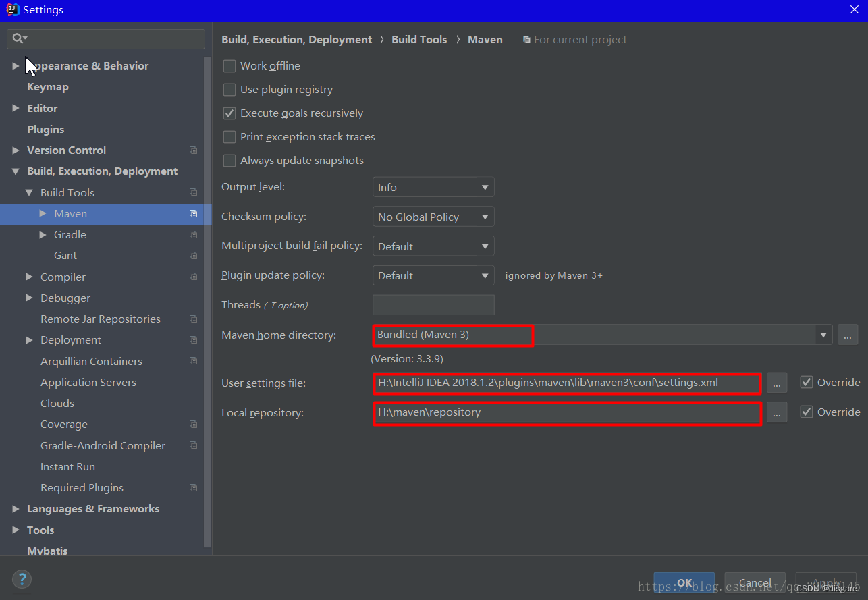868x600 pixels.
Task: Click the project-level icon beside Gradle
Action: [x=194, y=235]
